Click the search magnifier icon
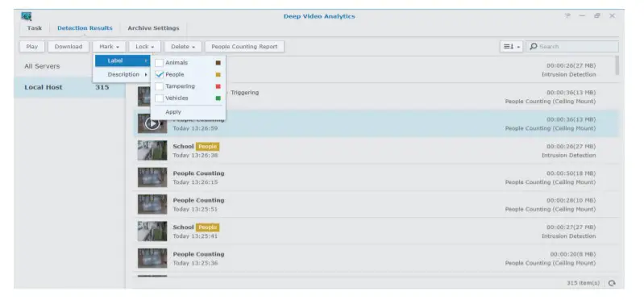The height and width of the screenshot is (300, 644). coord(534,47)
